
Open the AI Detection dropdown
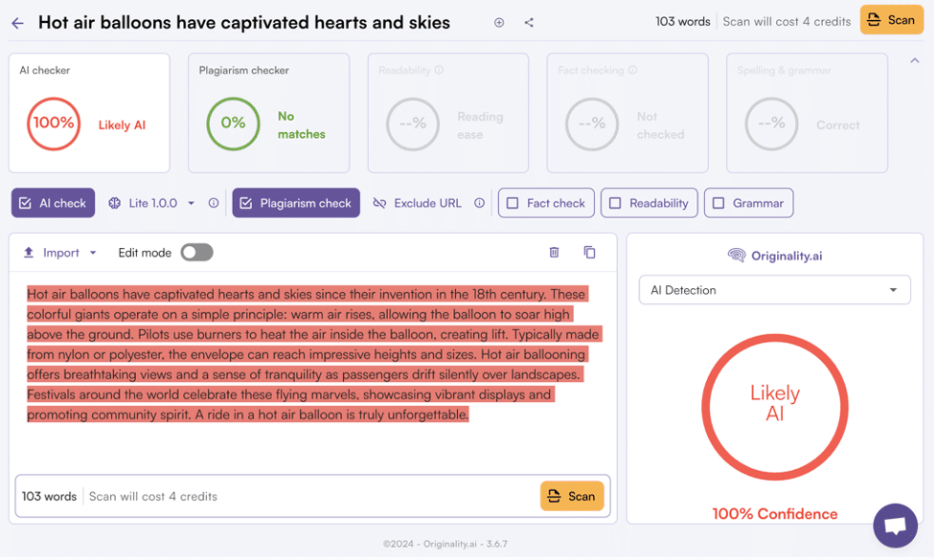point(774,289)
